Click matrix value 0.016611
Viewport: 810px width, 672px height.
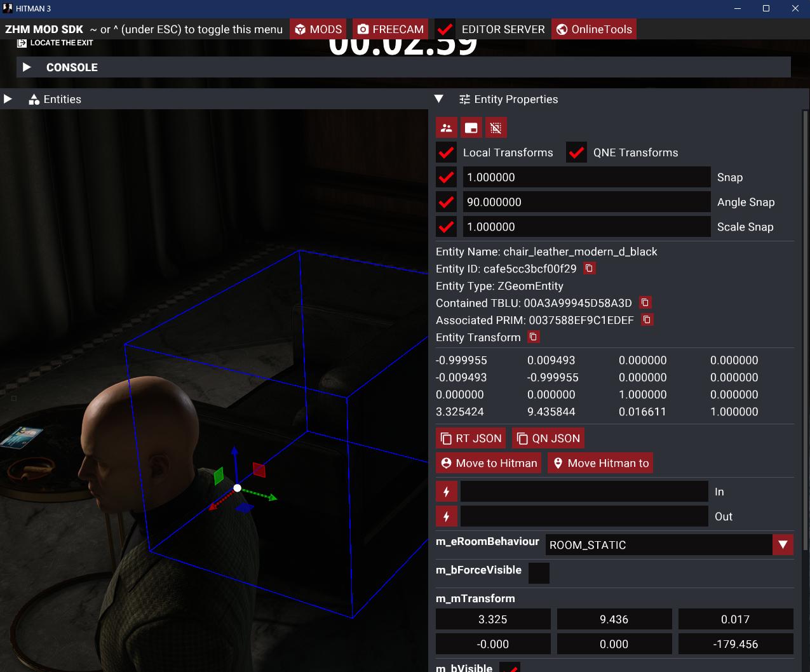click(x=643, y=412)
